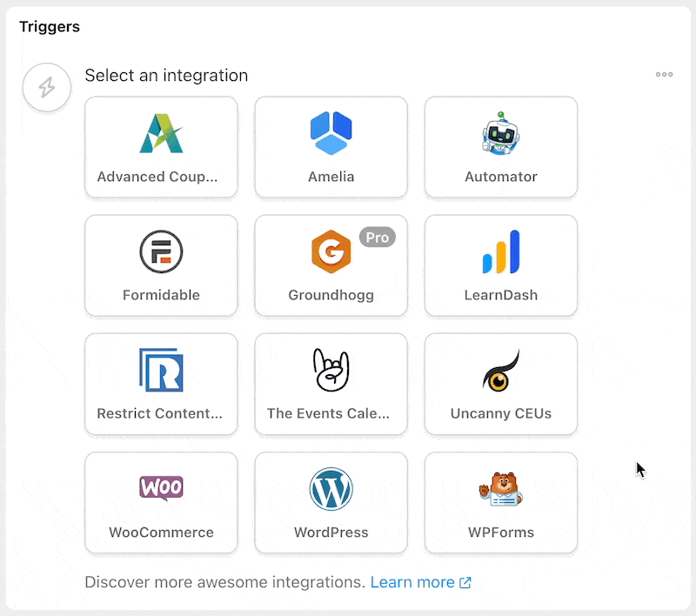696x616 pixels.
Task: Pick the Restrict Content integration logo
Action: coord(161,370)
